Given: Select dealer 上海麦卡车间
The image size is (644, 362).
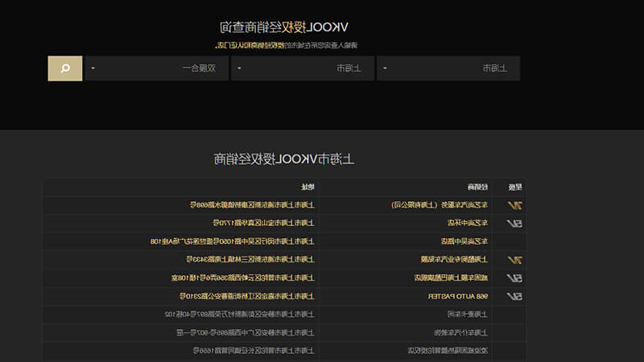Looking at the screenshot, I should point(468,314).
